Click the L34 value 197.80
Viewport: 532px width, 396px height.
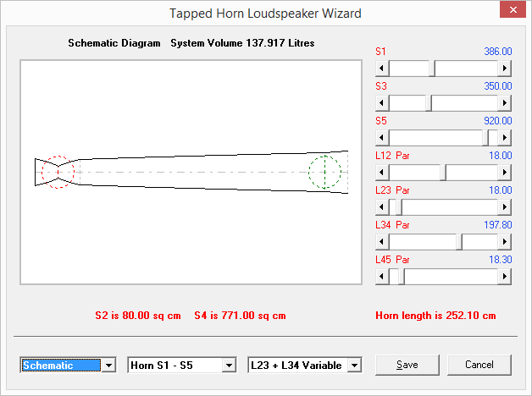click(x=498, y=225)
